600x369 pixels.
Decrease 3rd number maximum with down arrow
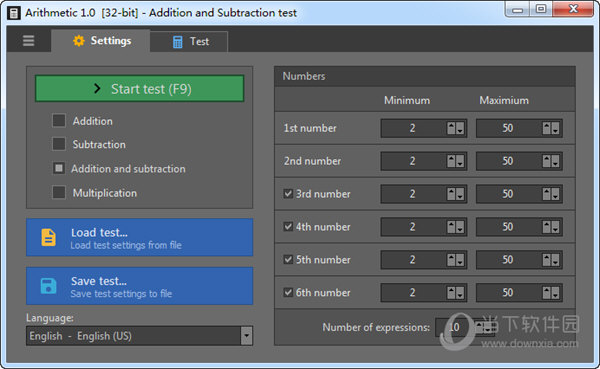[x=556, y=194]
